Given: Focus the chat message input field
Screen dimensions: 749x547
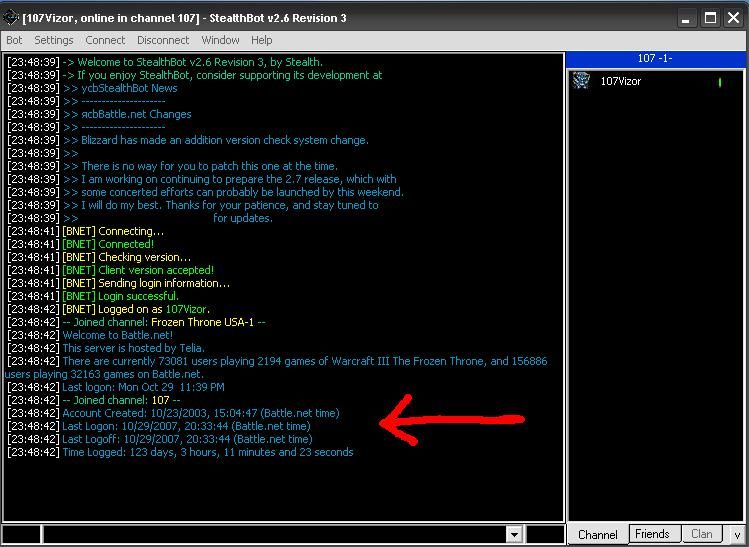Looking at the screenshot, I should coord(275,535).
